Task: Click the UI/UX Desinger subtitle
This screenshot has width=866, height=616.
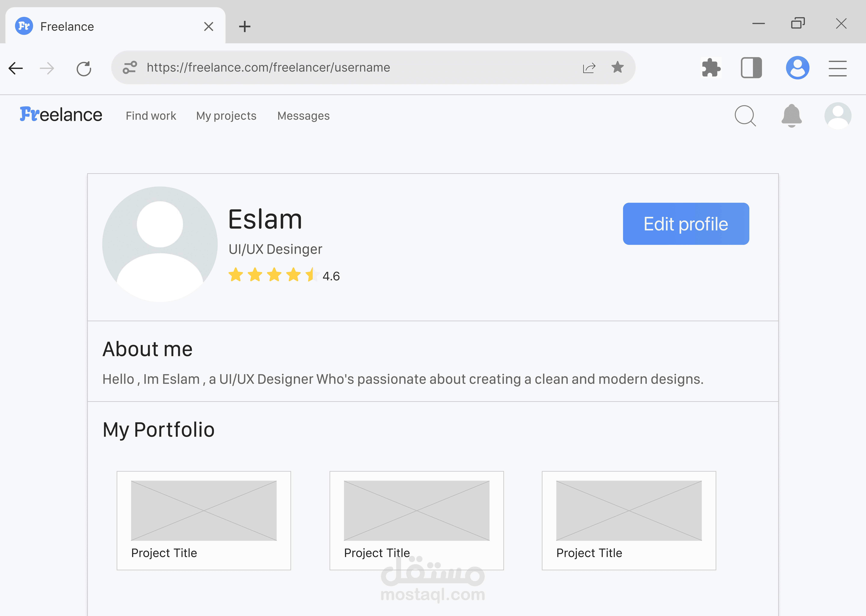Action: coord(276,249)
